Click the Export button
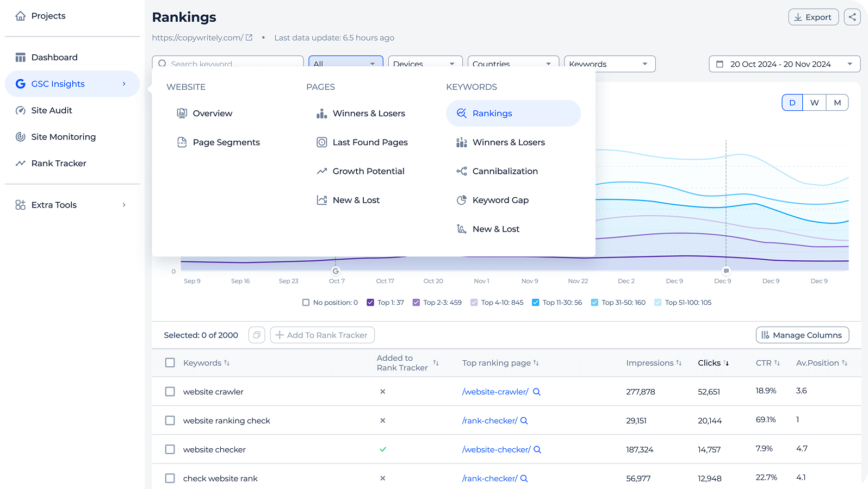Image resolution: width=868 pixels, height=489 pixels. click(813, 17)
